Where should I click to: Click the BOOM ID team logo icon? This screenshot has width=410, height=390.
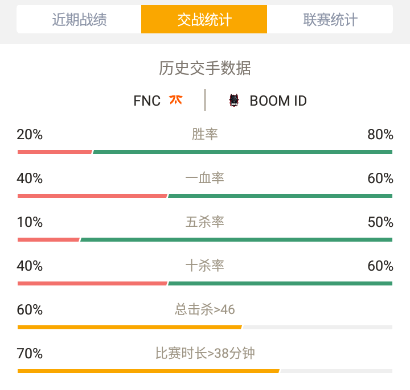[x=234, y=100]
